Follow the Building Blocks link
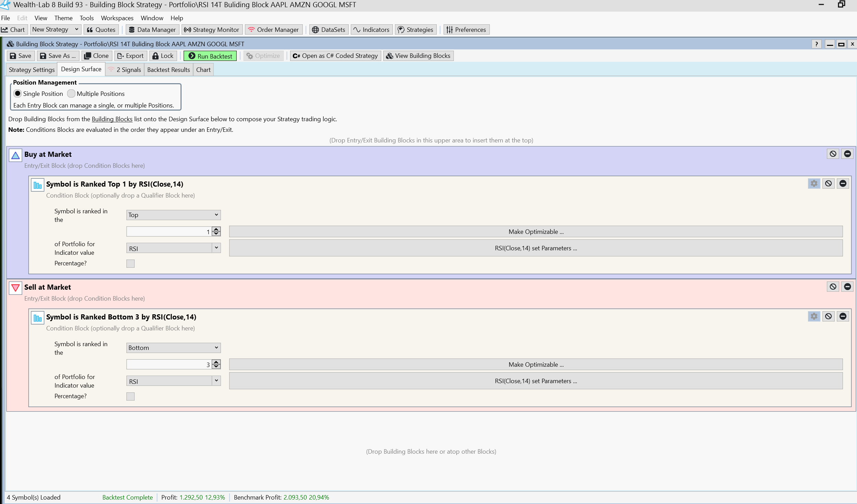Screen dimensions: 857x504 click(112, 119)
